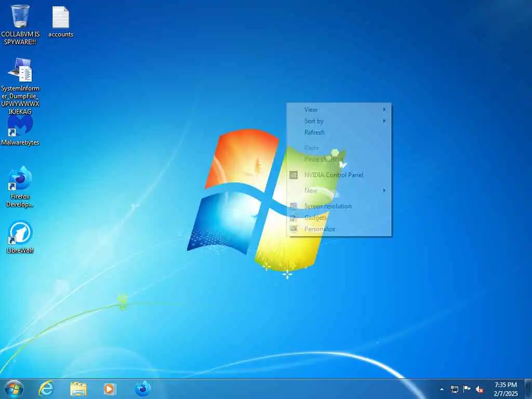Select the SystemInformer dump file icon

tap(20, 86)
